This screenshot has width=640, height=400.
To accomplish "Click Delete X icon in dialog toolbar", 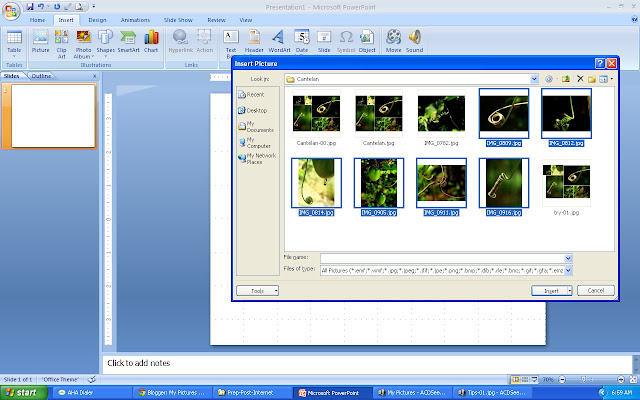I will tap(580, 79).
